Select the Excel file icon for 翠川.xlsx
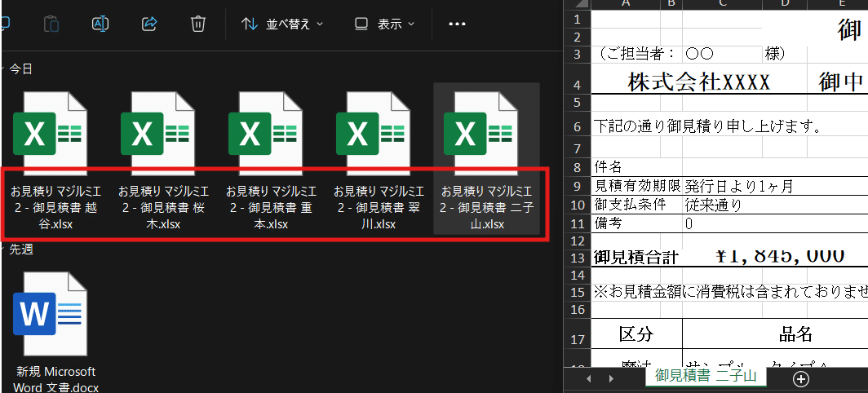 [x=372, y=134]
